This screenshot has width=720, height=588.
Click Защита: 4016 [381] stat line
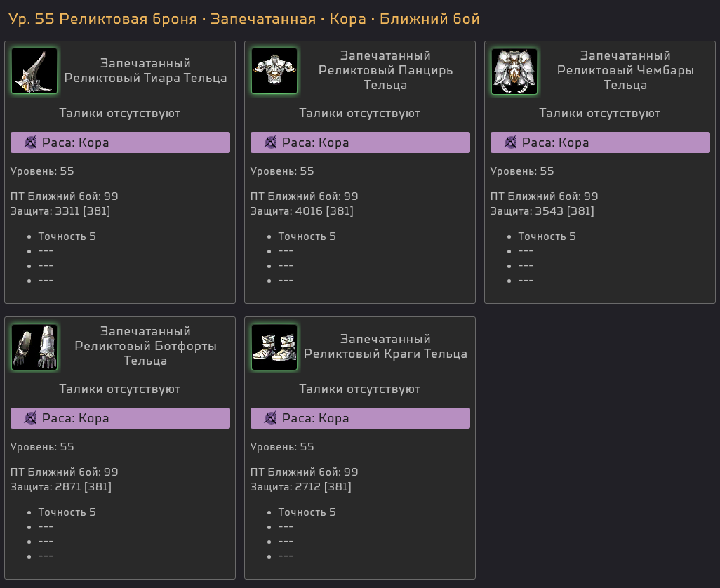coord(302,211)
